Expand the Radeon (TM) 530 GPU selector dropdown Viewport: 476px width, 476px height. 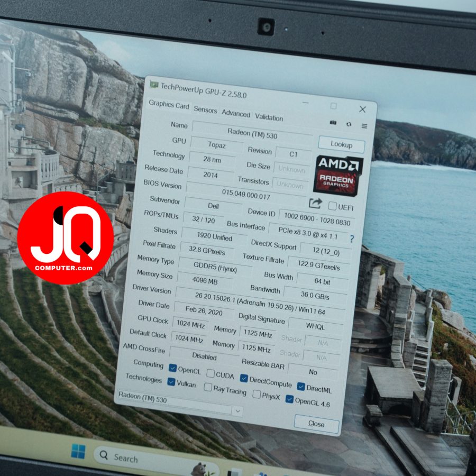coord(237,411)
